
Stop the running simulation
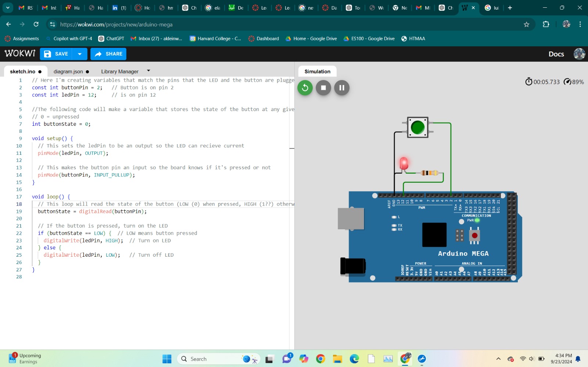coord(323,88)
